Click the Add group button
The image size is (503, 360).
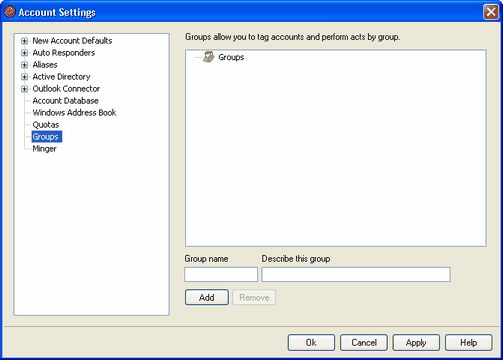[x=207, y=297]
